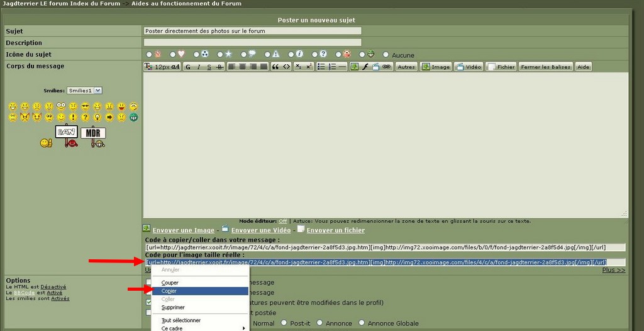Select the info topic icon radio
644x331 pixels.
pyautogui.click(x=291, y=54)
